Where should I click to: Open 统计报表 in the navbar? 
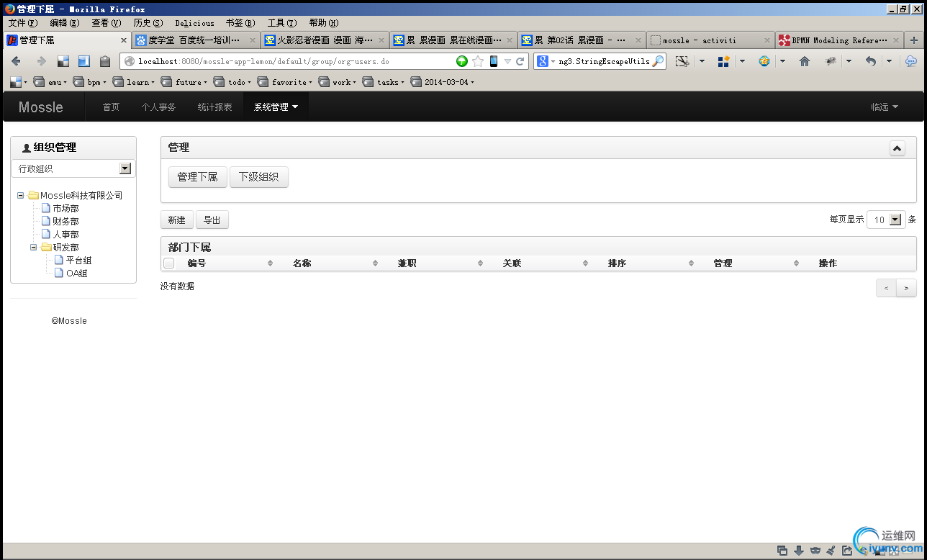[215, 107]
